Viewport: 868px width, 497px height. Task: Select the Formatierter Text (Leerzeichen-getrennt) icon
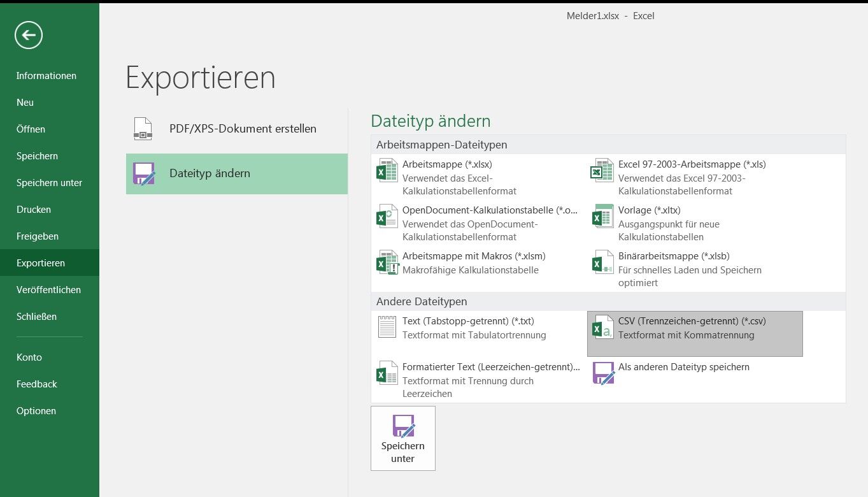tap(387, 373)
